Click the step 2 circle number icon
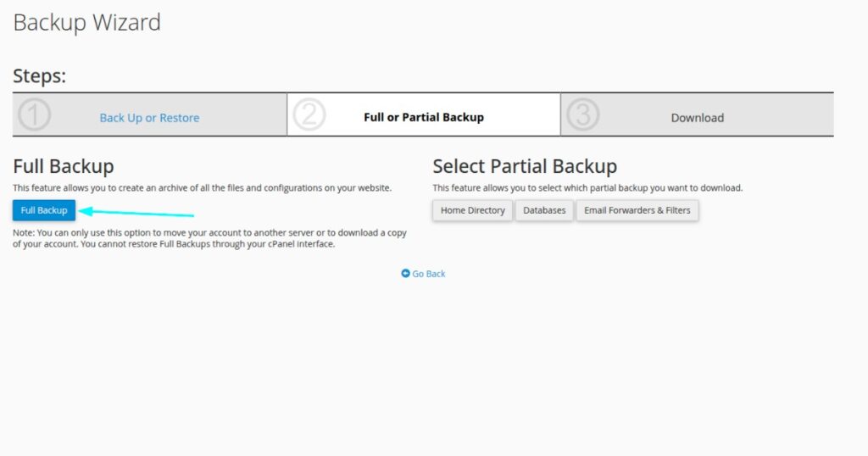The image size is (868, 456). (309, 115)
